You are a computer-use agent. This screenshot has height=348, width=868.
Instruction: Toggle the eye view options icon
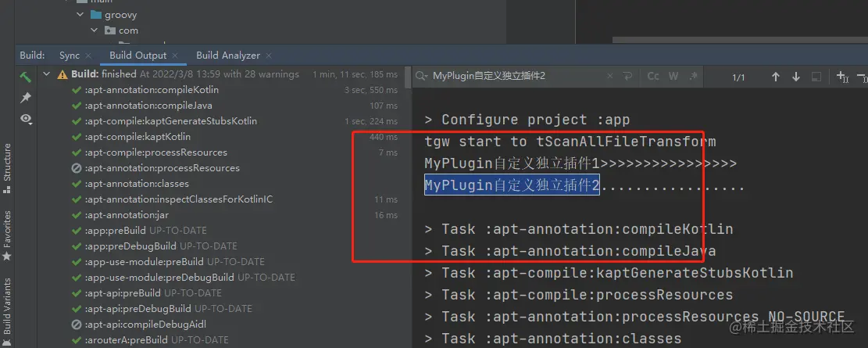point(26,119)
